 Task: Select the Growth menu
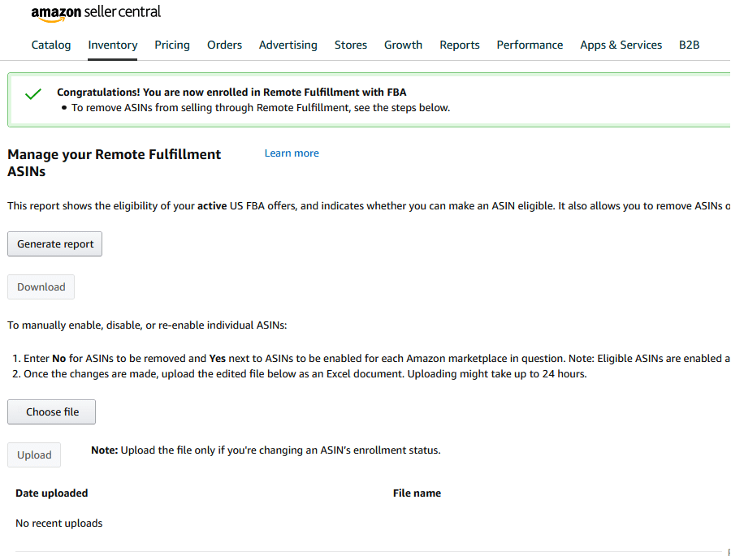tap(403, 45)
